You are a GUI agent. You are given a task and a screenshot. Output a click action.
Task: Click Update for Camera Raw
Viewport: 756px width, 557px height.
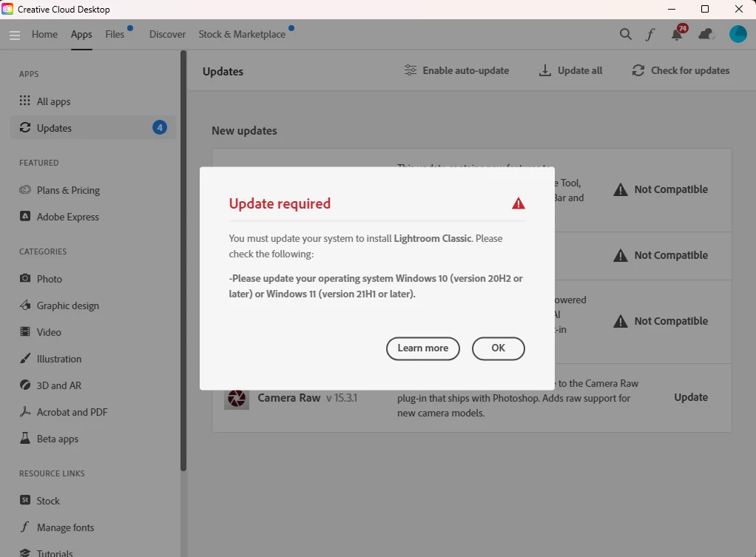click(x=691, y=397)
